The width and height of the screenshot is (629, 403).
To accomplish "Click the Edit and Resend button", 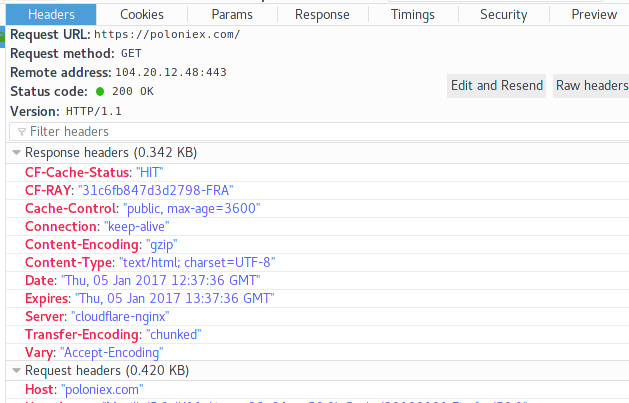I will point(497,85).
